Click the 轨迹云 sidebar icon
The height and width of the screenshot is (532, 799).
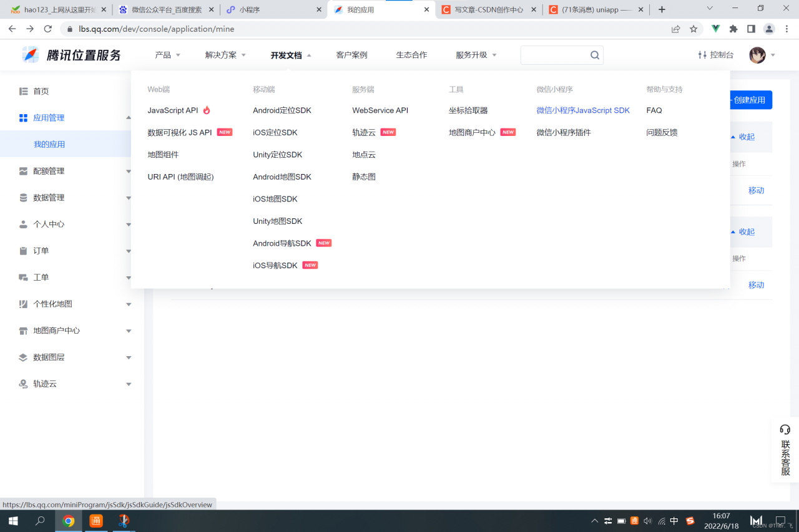[x=23, y=384]
